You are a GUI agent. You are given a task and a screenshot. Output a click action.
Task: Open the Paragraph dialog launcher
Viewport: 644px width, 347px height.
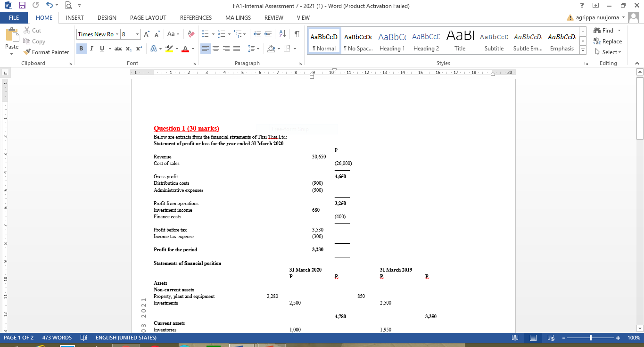pyautogui.click(x=300, y=63)
